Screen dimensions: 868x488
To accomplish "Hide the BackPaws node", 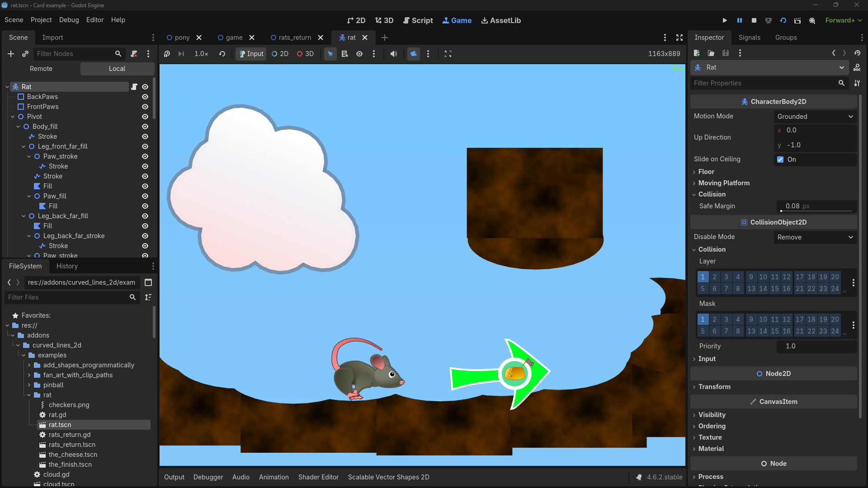I will (145, 97).
